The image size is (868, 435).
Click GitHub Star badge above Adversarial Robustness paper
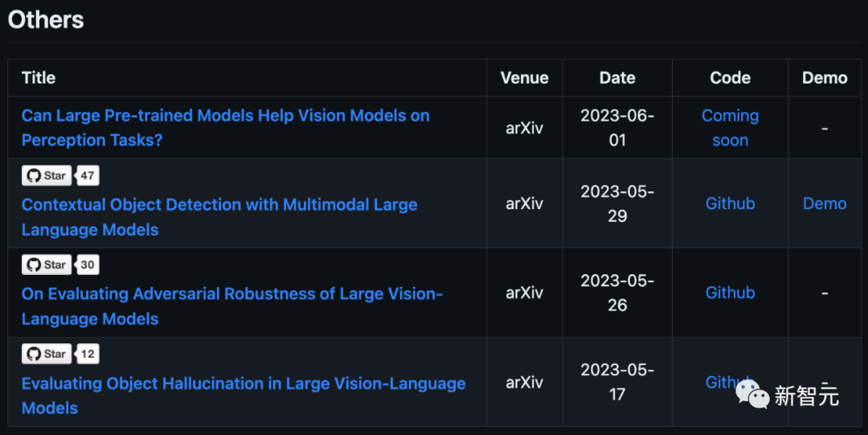47,265
